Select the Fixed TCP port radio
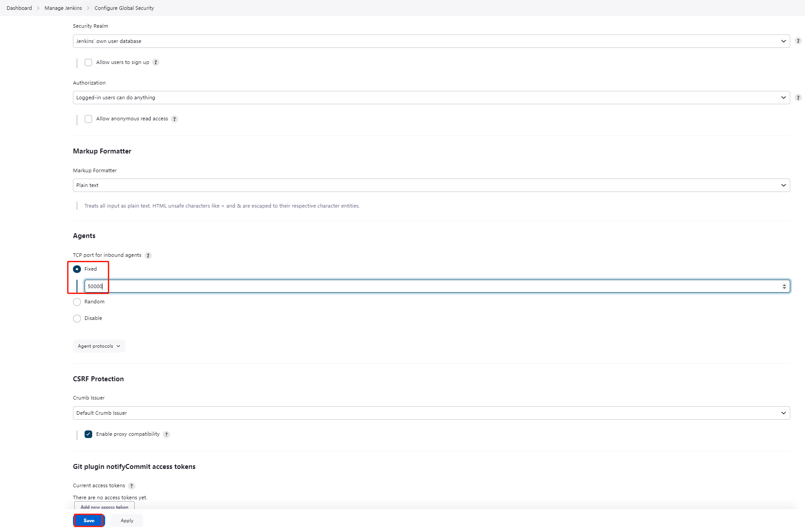Viewport: 805px width, 532px height. [77, 269]
